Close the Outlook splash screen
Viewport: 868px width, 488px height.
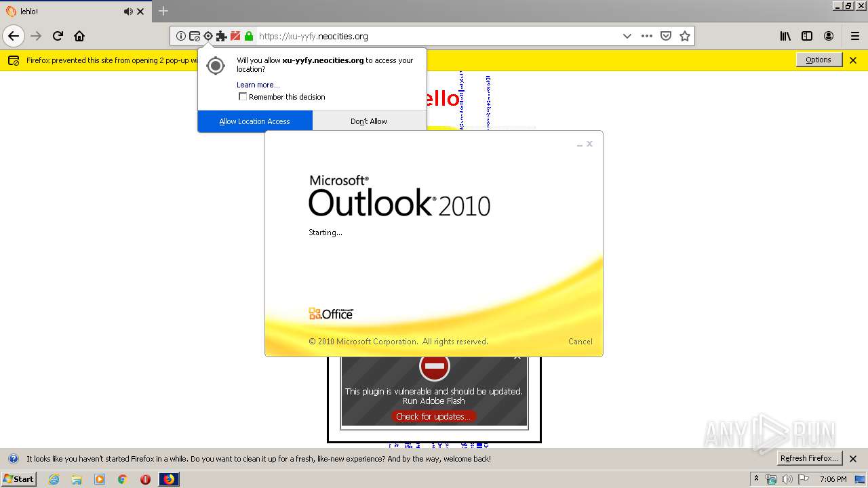tap(590, 144)
